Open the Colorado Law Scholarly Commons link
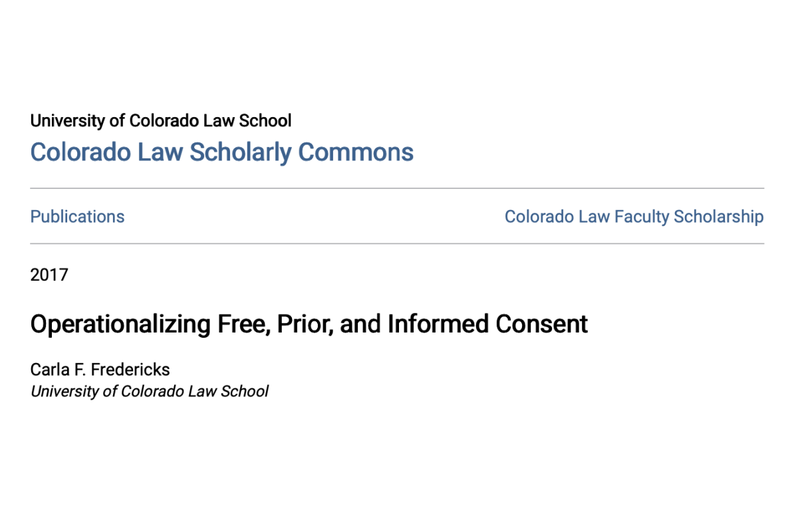Viewport: 798px width, 532px height. click(222, 152)
